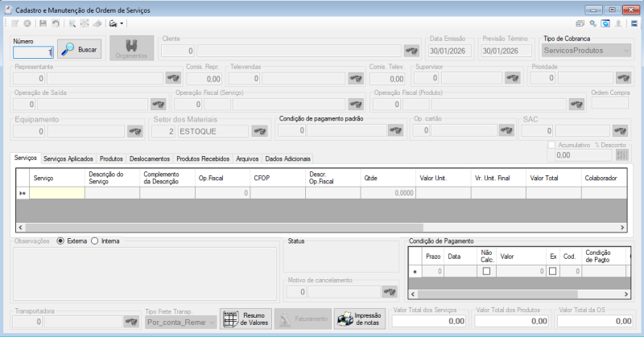Switch to the Serviços Aplicados tab
Screen dimensions: 644x337
68,159
